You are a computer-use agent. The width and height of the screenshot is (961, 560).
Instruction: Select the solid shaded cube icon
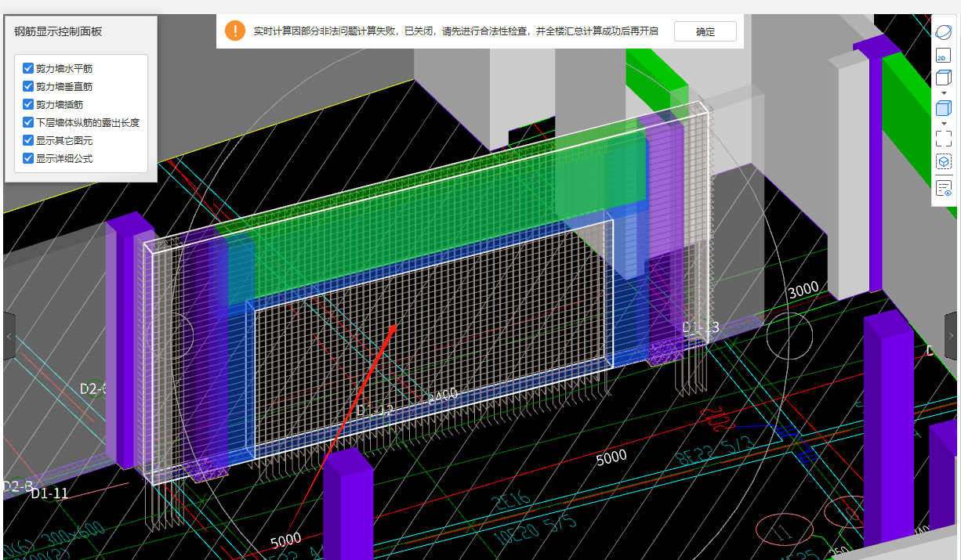click(944, 108)
